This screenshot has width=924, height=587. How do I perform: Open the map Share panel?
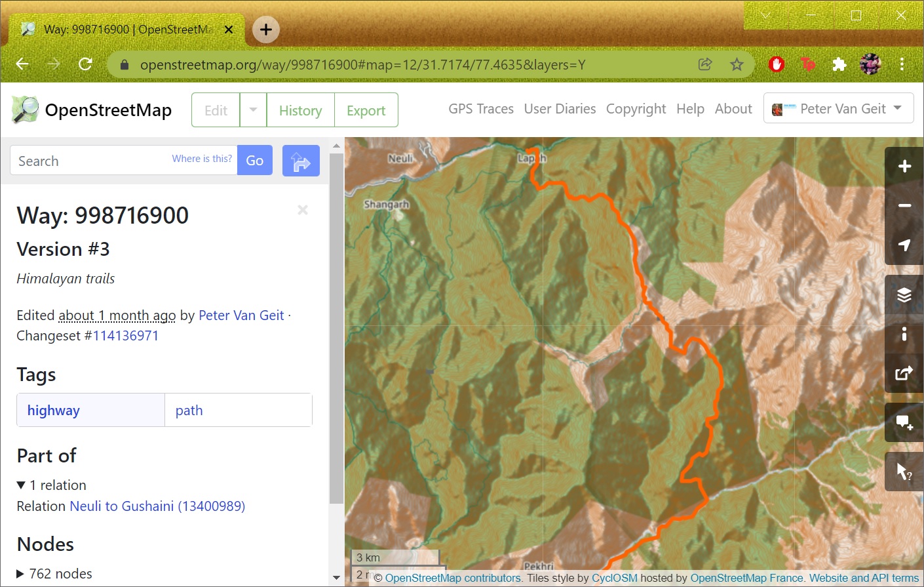(x=904, y=374)
